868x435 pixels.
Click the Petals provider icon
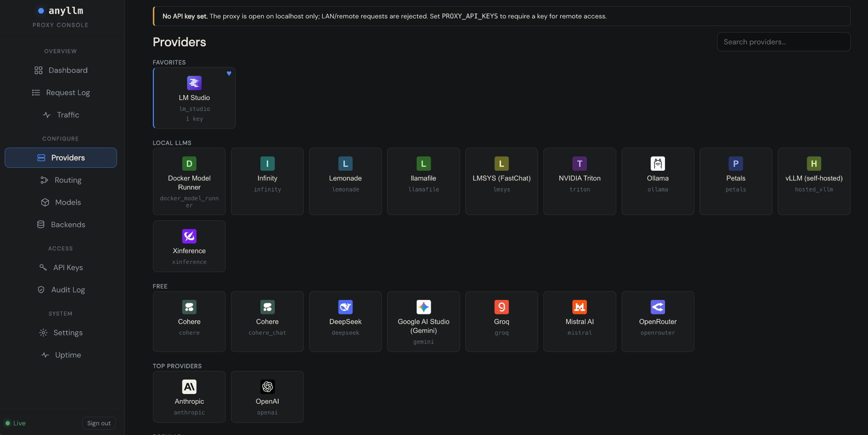pyautogui.click(x=736, y=163)
